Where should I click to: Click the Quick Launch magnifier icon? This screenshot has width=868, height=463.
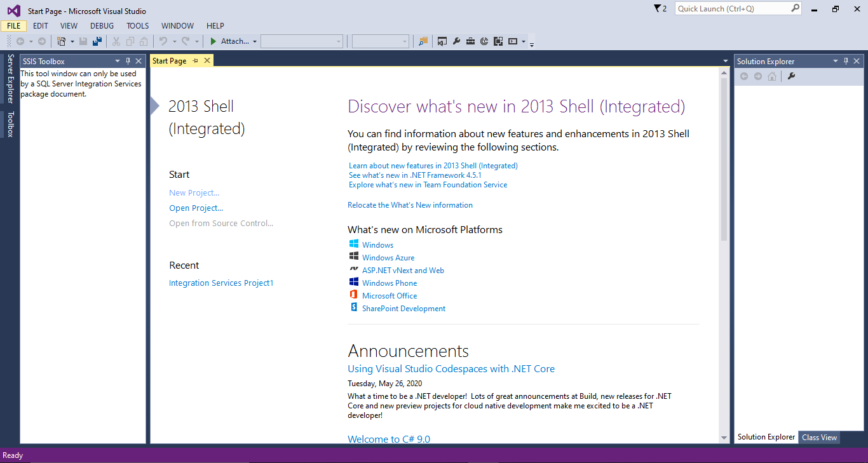pos(795,8)
